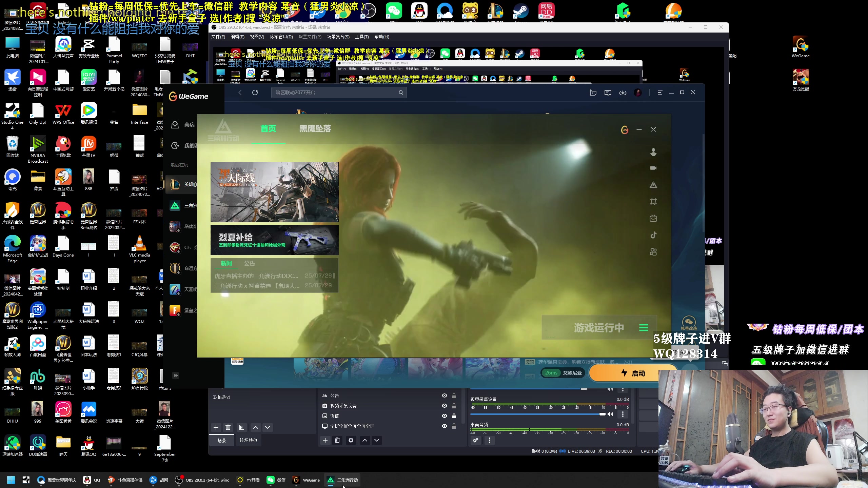868x488 pixels.
Task: Remove the selected OBS source
Action: click(x=337, y=440)
